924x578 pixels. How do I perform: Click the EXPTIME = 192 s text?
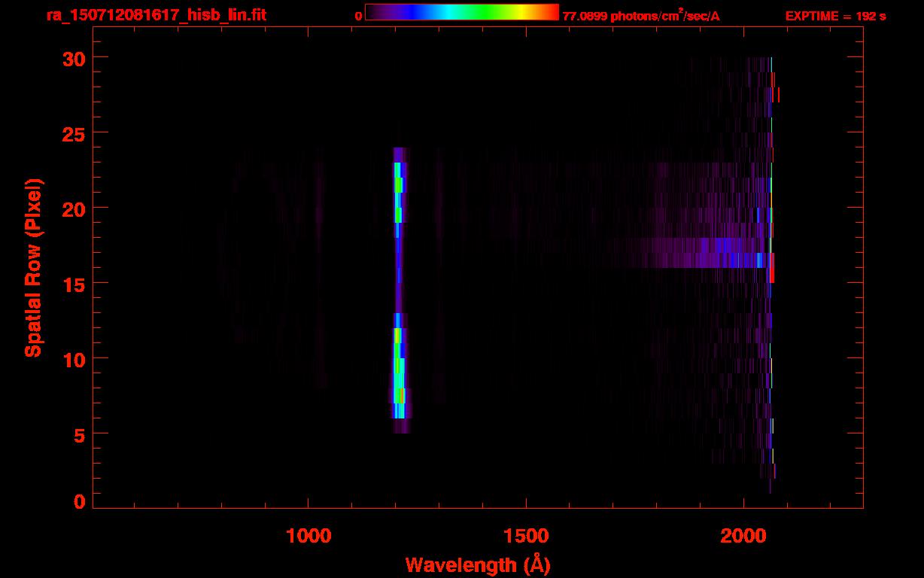835,16
